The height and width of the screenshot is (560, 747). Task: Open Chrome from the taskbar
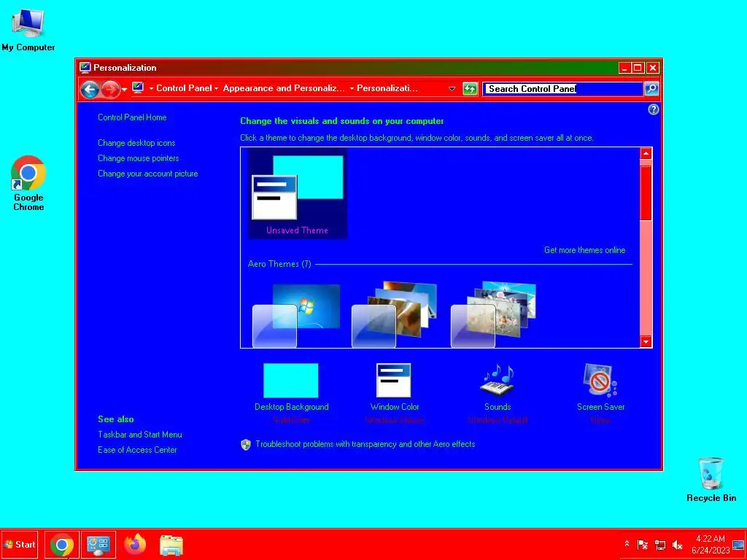pos(62,545)
